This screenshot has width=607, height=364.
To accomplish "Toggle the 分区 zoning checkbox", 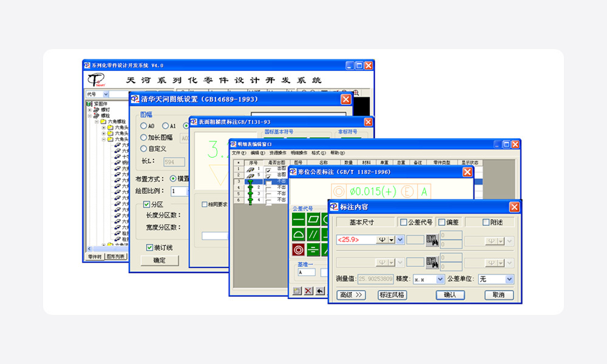I will coord(147,204).
